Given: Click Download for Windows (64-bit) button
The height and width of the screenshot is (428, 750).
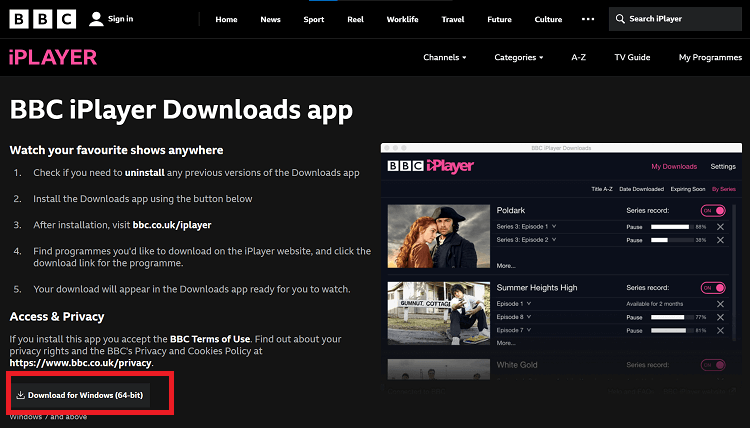Looking at the screenshot, I should (80, 395).
